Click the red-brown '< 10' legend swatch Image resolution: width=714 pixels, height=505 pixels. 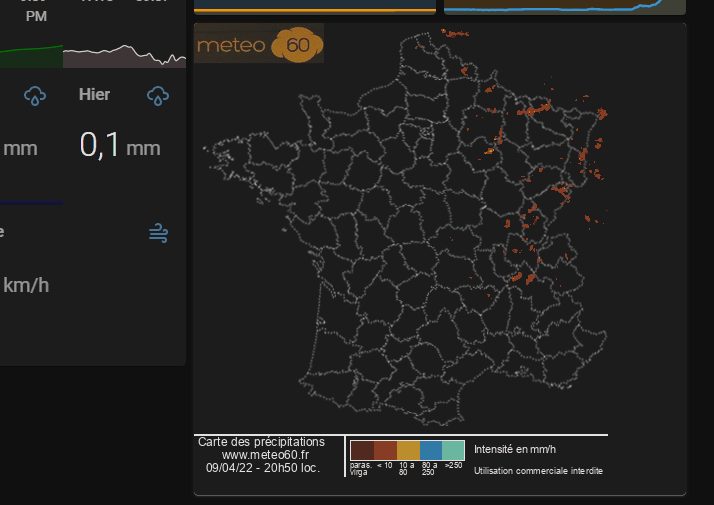point(385,450)
